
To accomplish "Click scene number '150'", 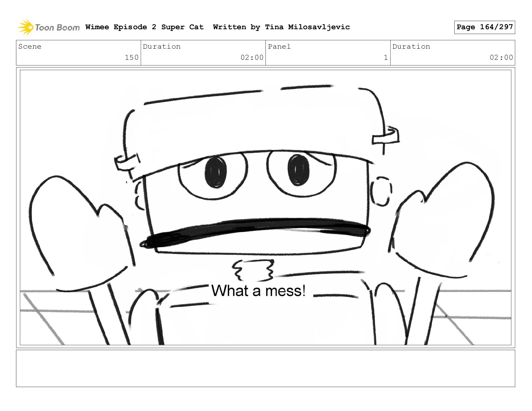I will pyautogui.click(x=132, y=57).
